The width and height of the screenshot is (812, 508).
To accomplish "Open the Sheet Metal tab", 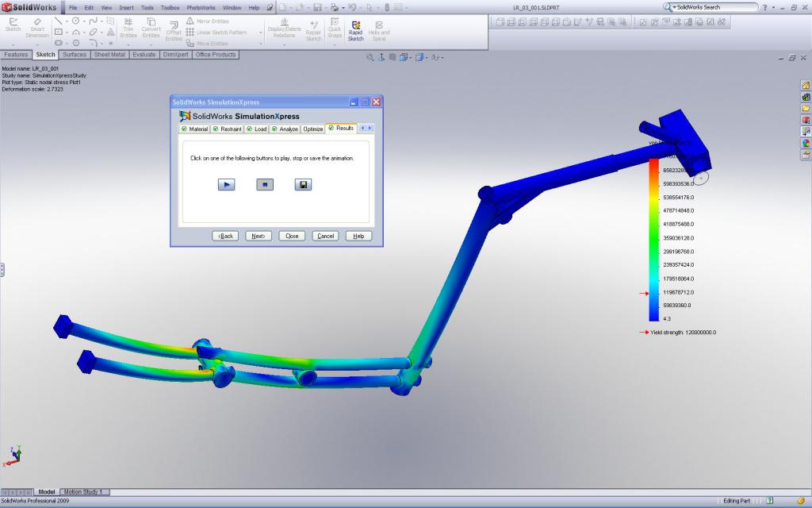I will 109,55.
